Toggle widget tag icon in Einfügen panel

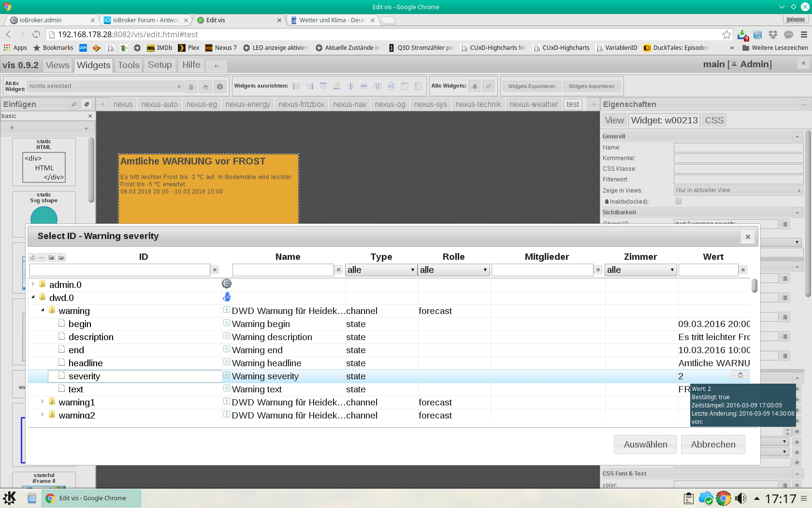point(87,104)
